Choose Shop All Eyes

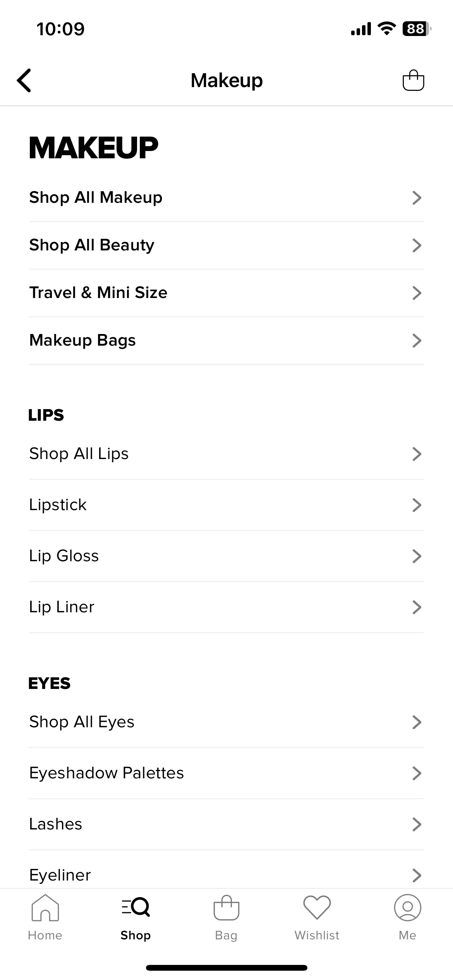226,722
